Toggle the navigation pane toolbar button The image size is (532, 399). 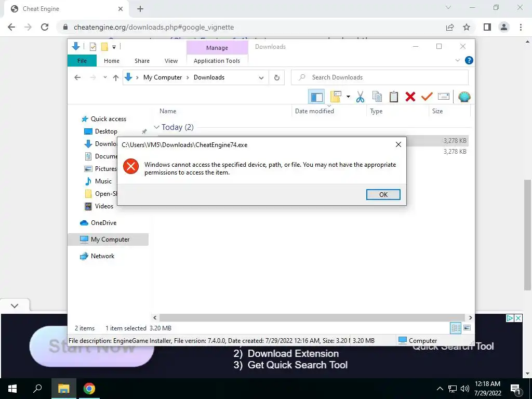tap(316, 97)
